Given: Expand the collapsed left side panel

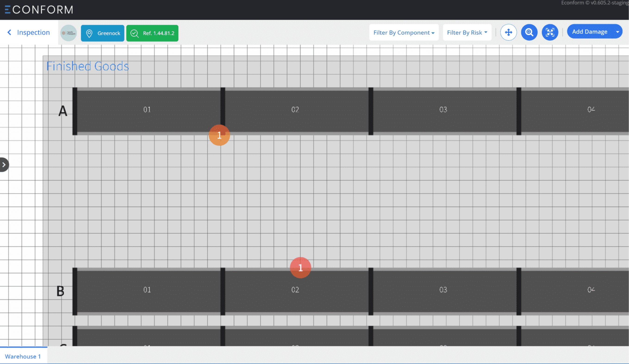Looking at the screenshot, I should [x=4, y=165].
